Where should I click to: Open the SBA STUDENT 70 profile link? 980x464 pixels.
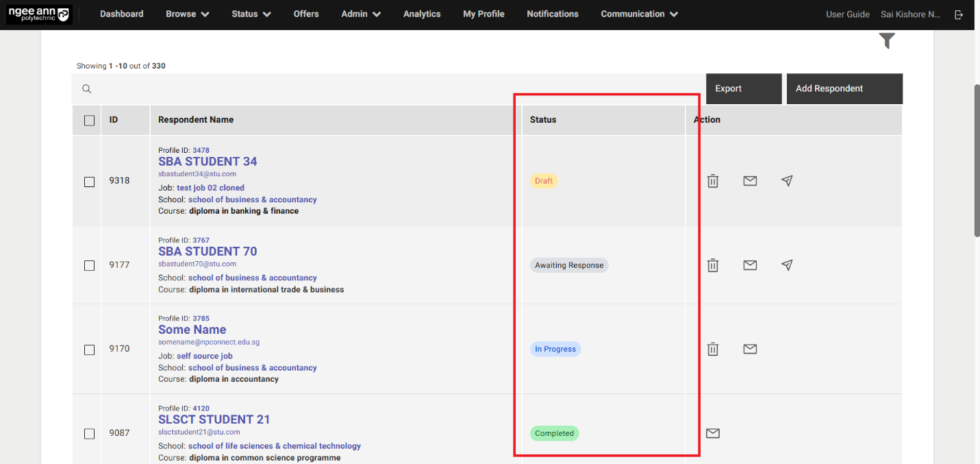click(x=208, y=252)
